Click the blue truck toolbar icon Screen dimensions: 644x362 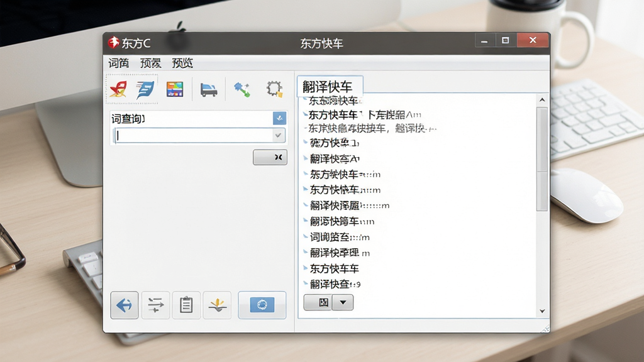[209, 89]
